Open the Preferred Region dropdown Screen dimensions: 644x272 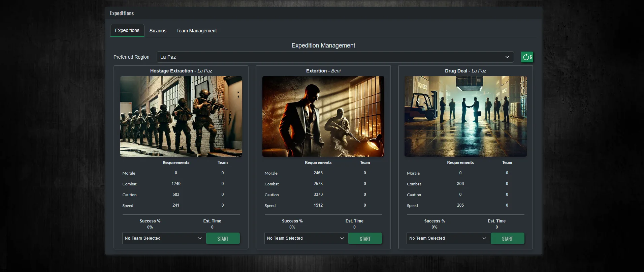point(335,57)
